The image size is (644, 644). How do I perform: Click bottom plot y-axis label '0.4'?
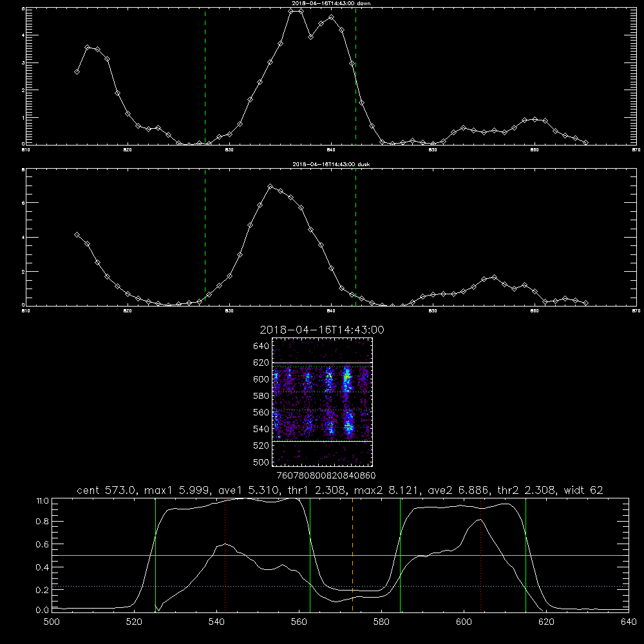(43, 567)
